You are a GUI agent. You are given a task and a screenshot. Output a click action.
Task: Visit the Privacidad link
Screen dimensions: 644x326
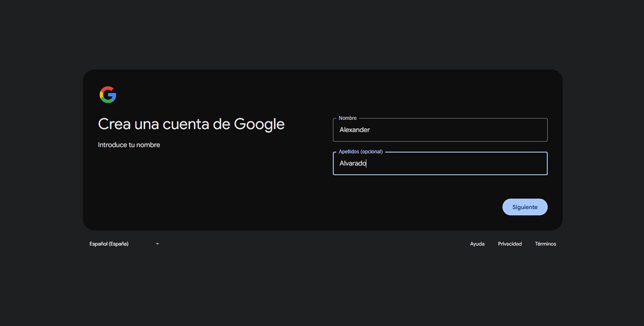tap(509, 243)
